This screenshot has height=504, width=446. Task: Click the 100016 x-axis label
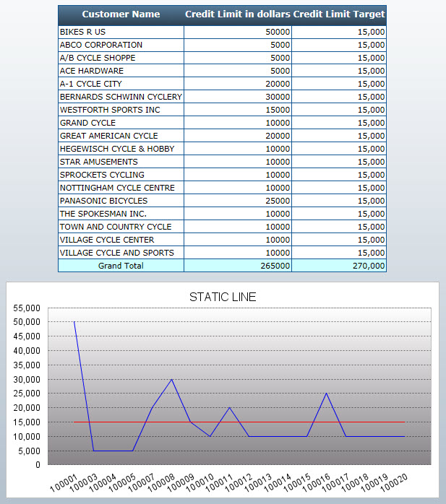(x=317, y=483)
